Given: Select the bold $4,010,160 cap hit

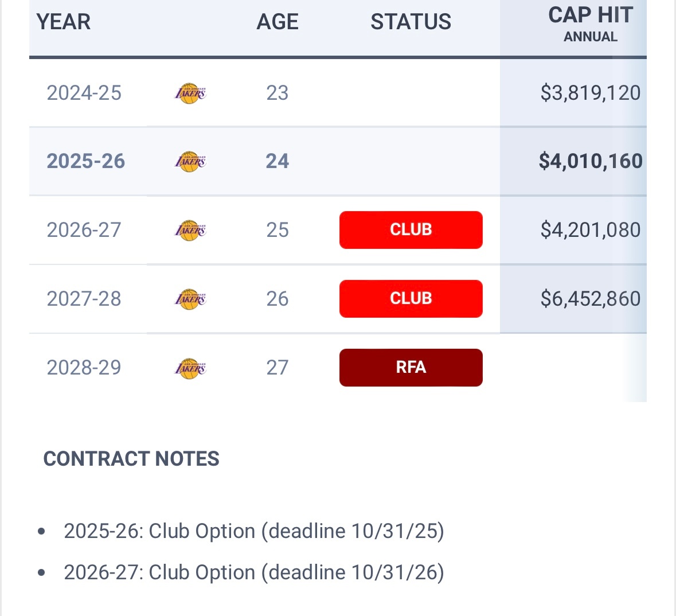Looking at the screenshot, I should click(x=590, y=161).
